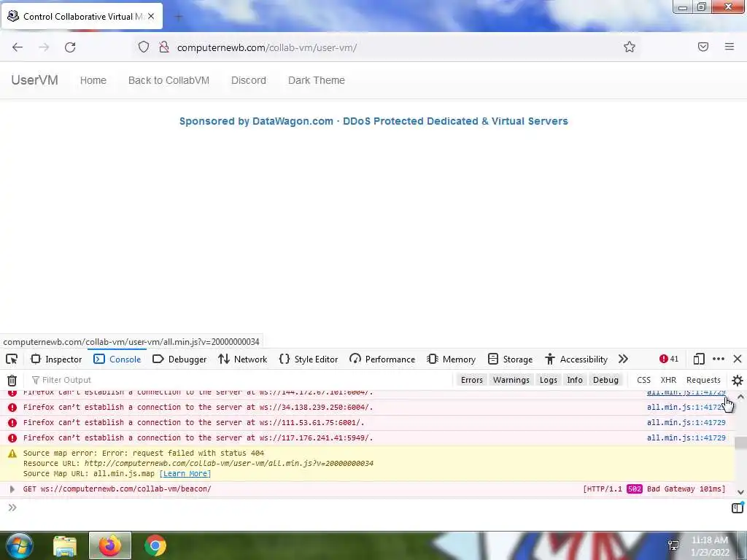Open the Save to Pocket icon
747x560 pixels.
click(703, 47)
